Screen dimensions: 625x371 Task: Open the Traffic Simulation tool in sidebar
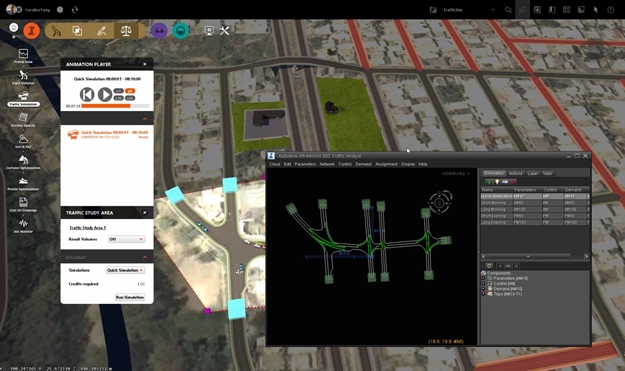pyautogui.click(x=23, y=98)
